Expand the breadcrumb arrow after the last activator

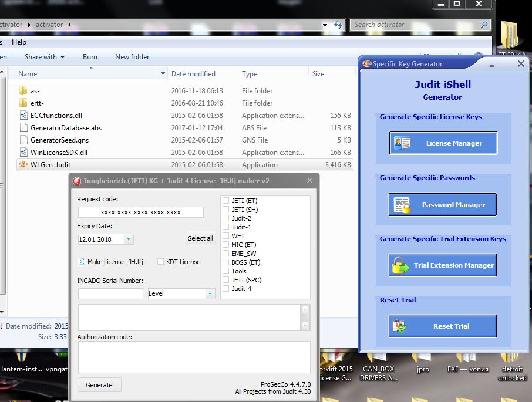tap(69, 25)
